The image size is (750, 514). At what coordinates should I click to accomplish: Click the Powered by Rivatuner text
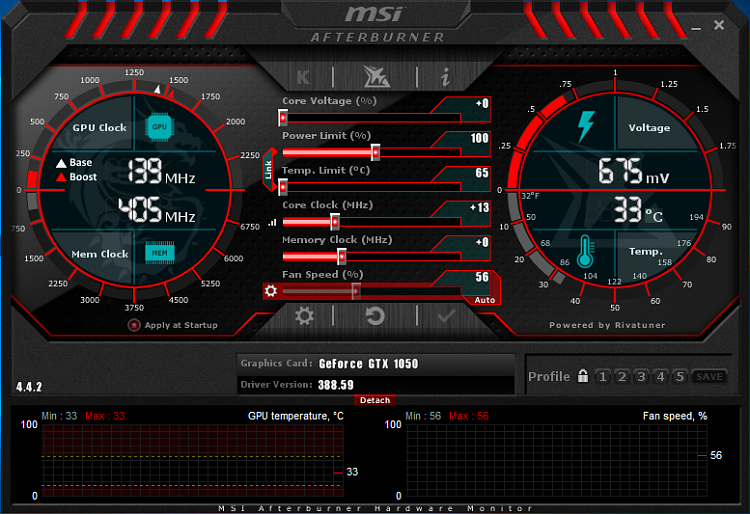coord(607,325)
